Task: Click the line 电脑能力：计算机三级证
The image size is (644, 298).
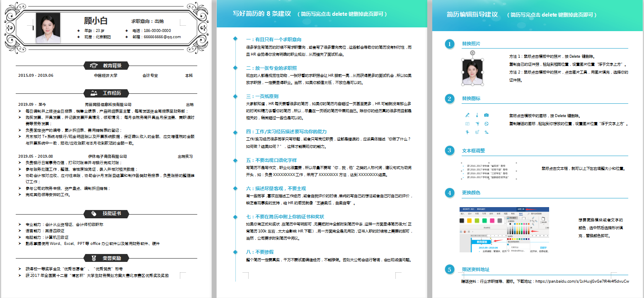Action: point(47,237)
